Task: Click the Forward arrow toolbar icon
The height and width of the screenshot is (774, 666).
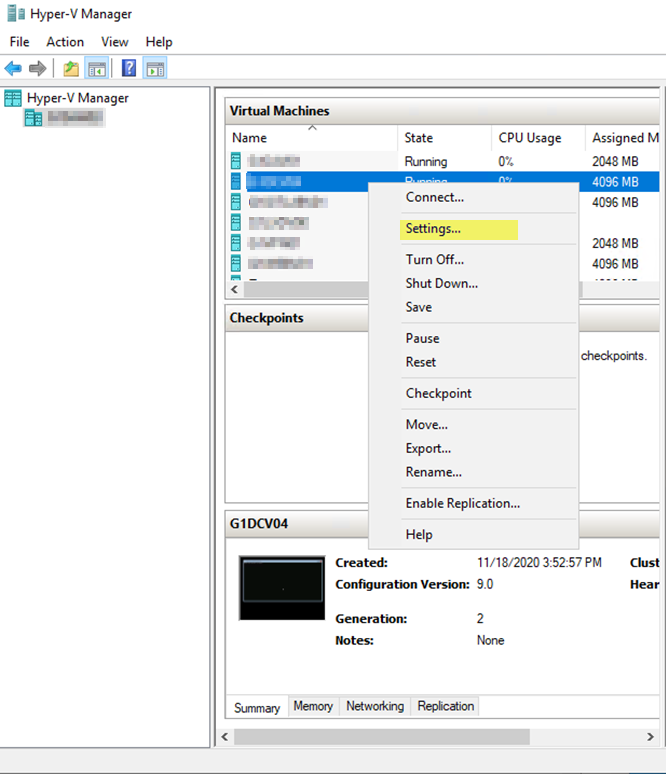Action: click(38, 68)
